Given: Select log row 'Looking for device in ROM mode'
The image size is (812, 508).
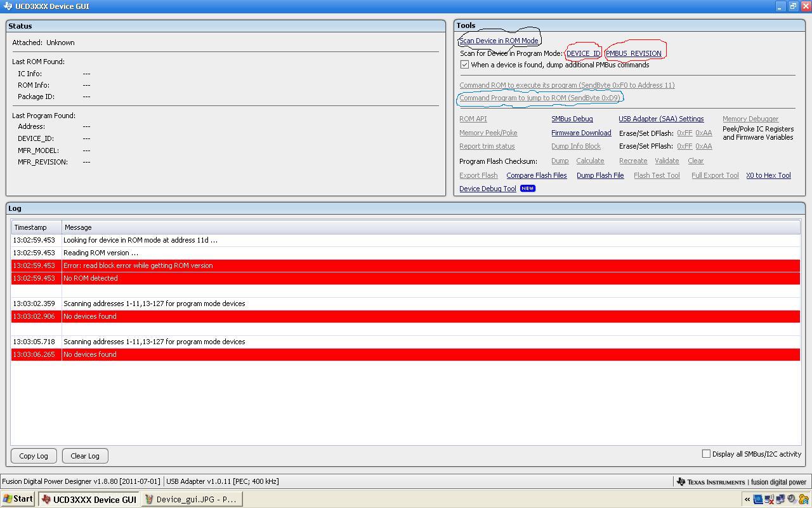Looking at the screenshot, I should coord(405,240).
